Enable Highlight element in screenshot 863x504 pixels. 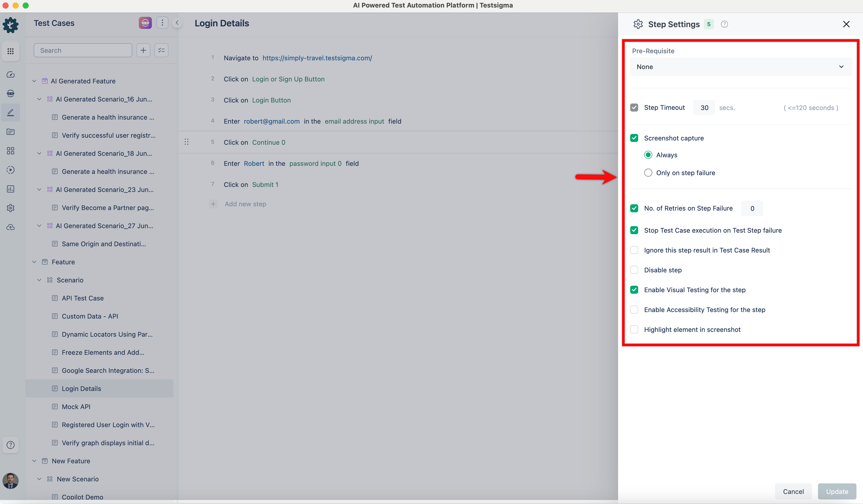[634, 329]
